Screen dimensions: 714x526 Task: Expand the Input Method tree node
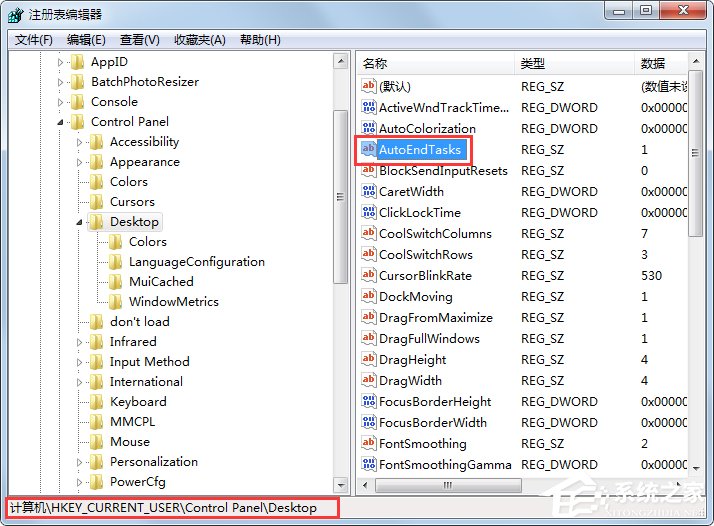[x=79, y=362]
